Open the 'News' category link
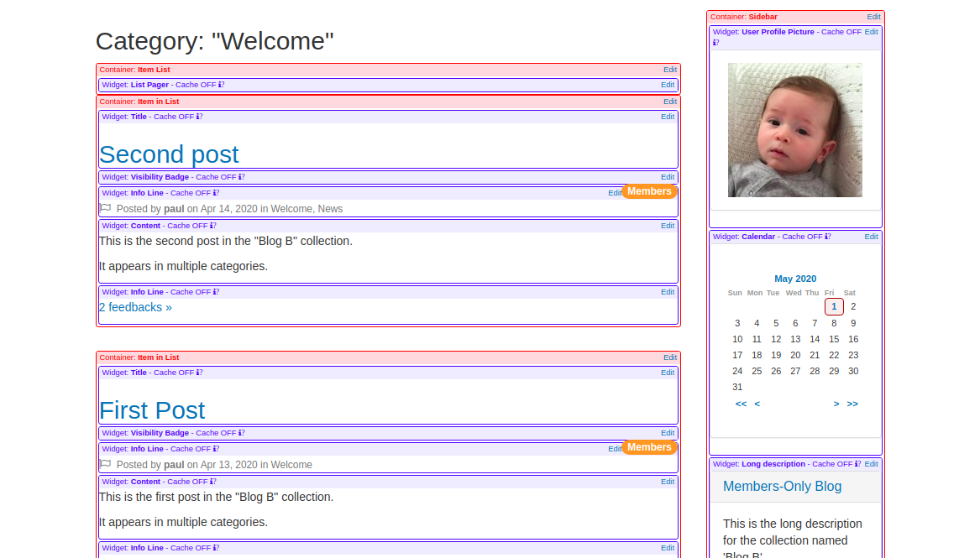 [x=330, y=209]
